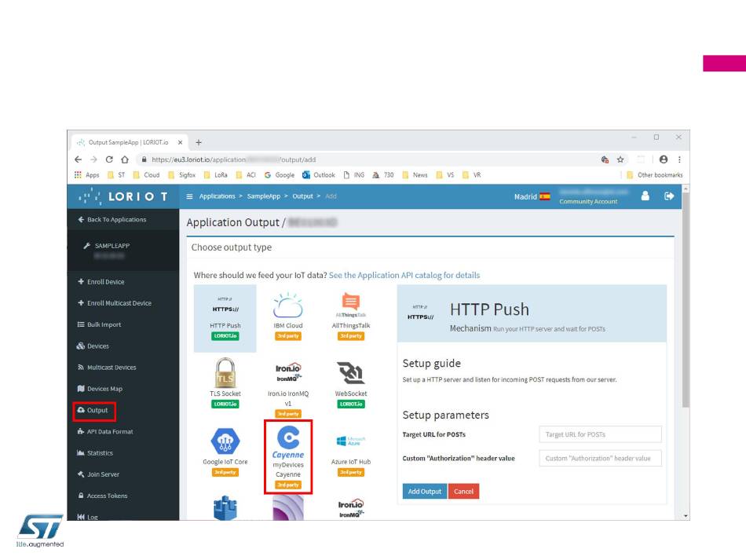The image size is (746, 560).
Task: Bookmark this page with star icon
Action: pyautogui.click(x=620, y=159)
